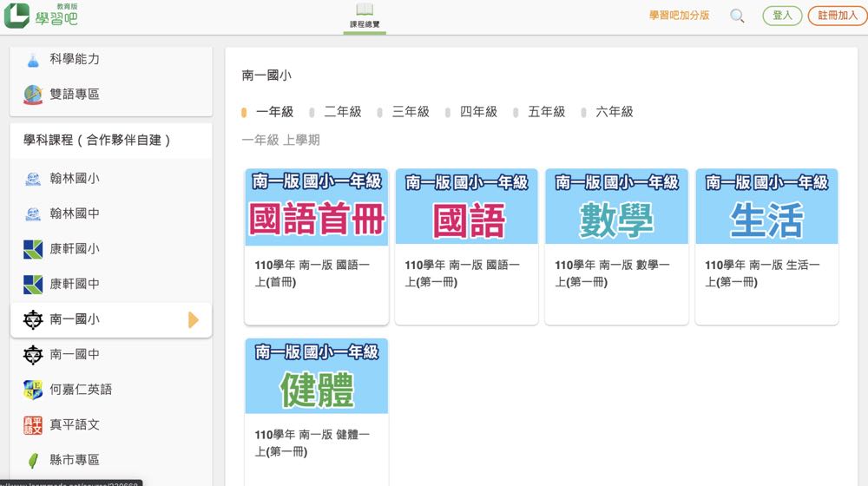Image resolution: width=868 pixels, height=486 pixels.
Task: Click the 註冊加入 button
Action: pos(838,16)
